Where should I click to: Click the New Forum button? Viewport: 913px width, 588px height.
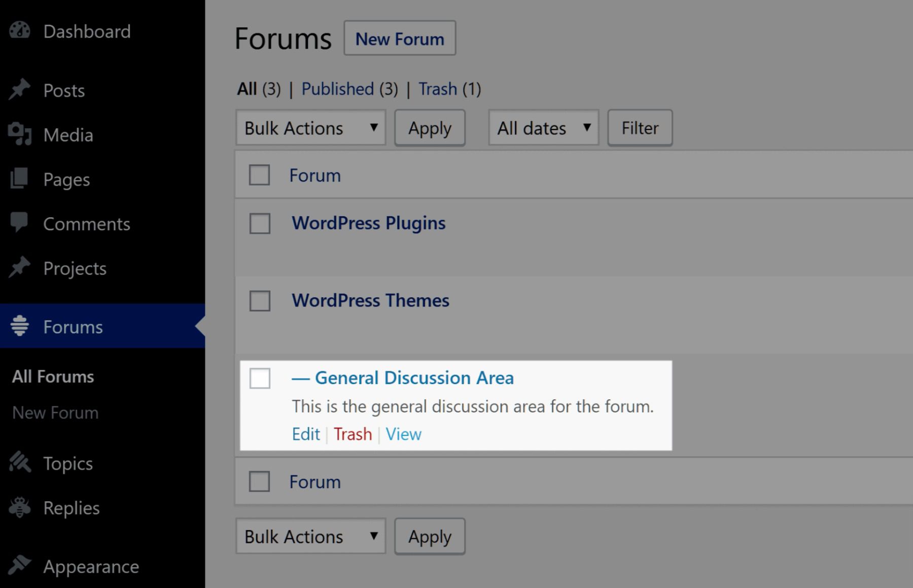pos(399,39)
